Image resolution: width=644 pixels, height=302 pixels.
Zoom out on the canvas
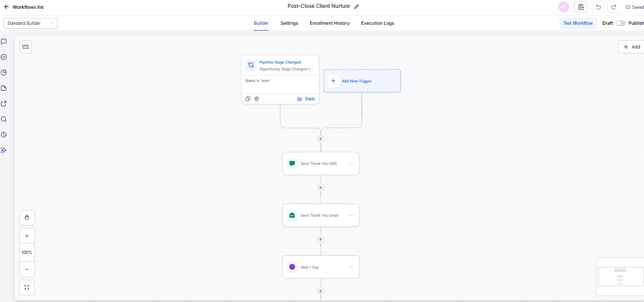[27, 269]
